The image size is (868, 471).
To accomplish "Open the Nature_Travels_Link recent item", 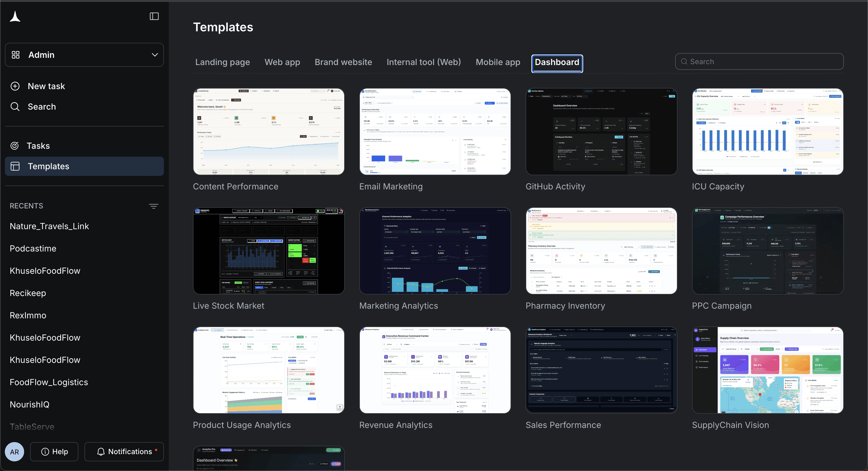I will click(49, 226).
